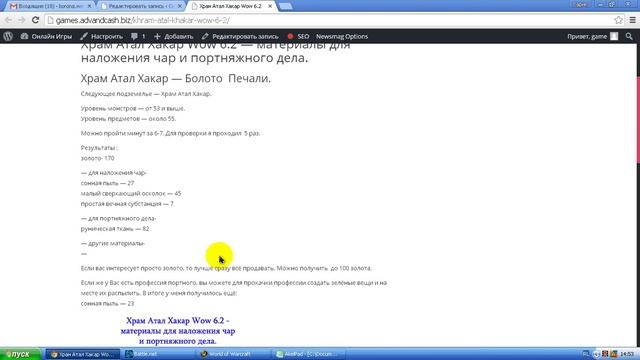Image resolution: width=640 pixels, height=360 pixels.
Task: Close the Редактировать запись tab
Action: [180, 6]
